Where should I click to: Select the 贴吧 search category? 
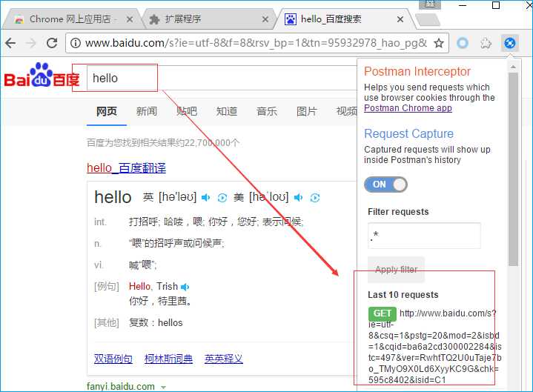point(187,111)
